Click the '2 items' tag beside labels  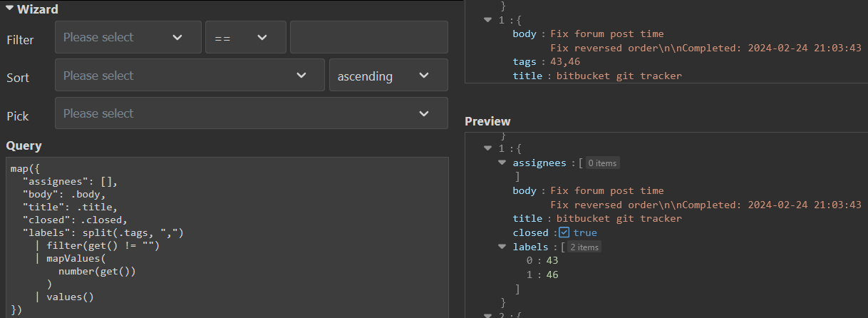tap(584, 247)
